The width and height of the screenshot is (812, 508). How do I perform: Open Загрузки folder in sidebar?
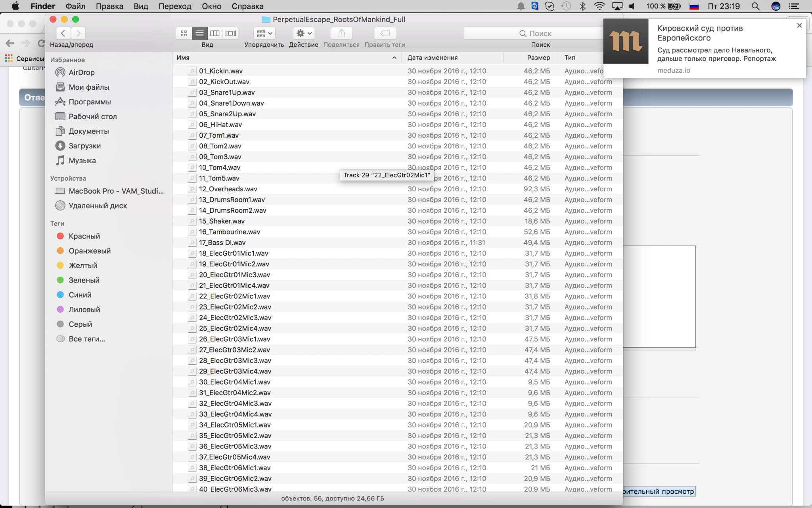[x=84, y=146]
